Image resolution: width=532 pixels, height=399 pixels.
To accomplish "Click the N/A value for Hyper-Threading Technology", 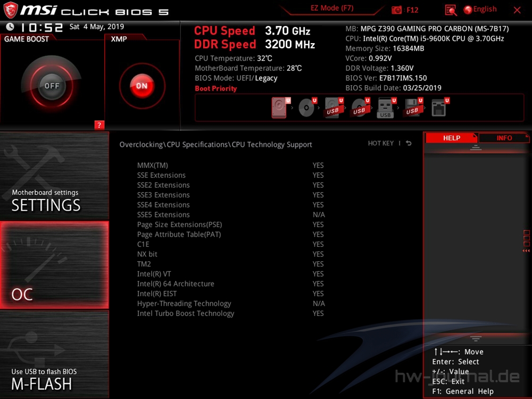I will [319, 303].
